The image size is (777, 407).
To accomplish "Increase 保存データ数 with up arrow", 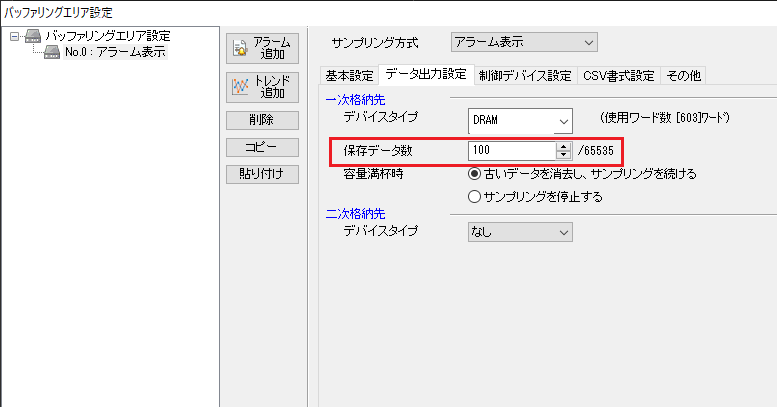I will (563, 146).
